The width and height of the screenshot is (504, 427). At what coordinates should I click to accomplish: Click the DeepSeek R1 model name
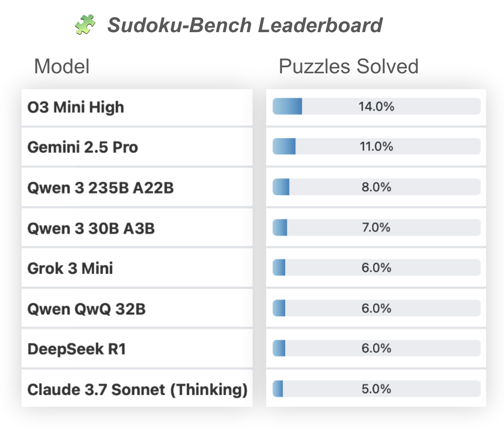(x=77, y=349)
